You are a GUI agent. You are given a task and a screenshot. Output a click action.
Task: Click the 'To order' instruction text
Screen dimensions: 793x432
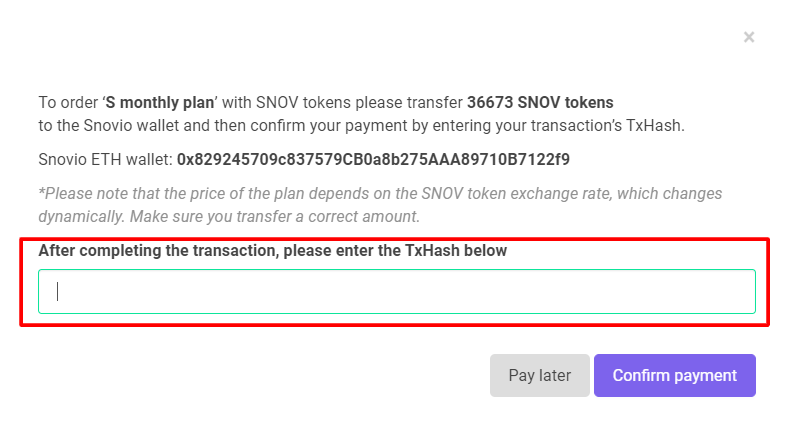pyautogui.click(x=68, y=102)
